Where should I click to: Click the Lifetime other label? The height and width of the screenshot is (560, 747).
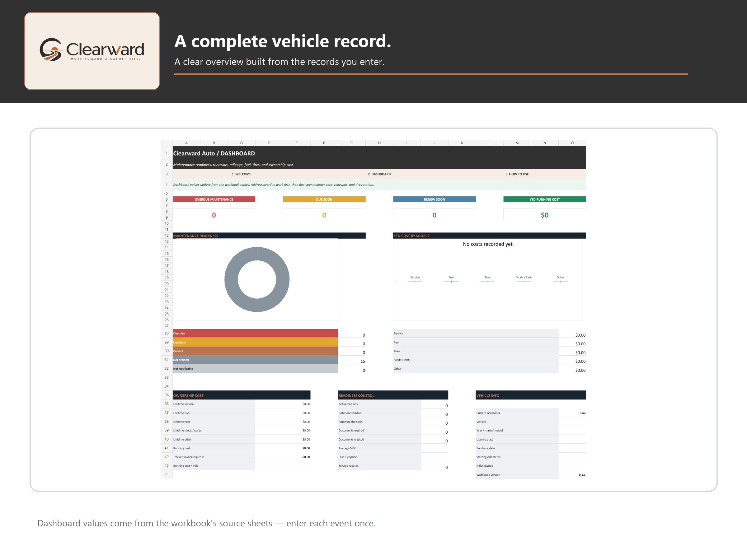click(x=182, y=440)
